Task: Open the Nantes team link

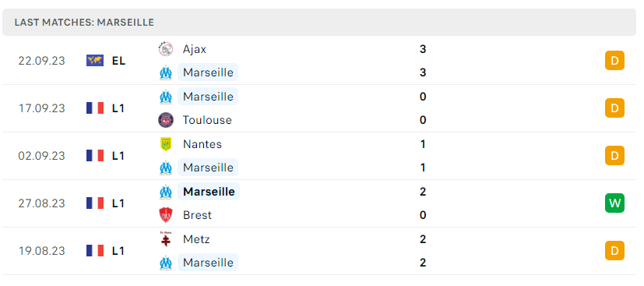Action: [202, 144]
